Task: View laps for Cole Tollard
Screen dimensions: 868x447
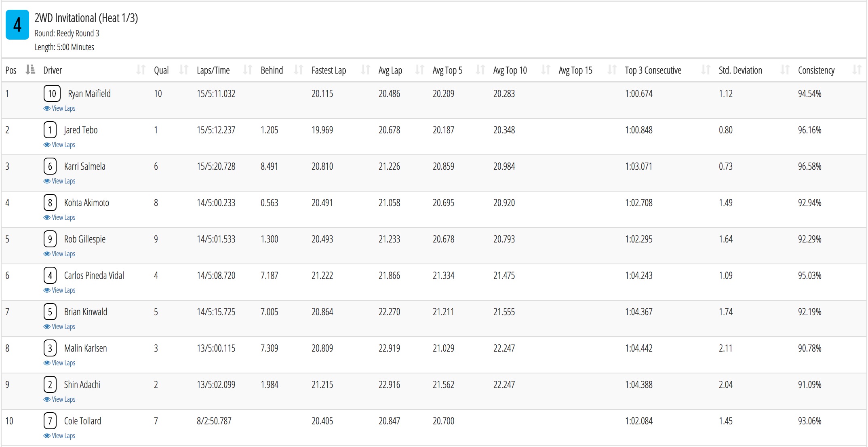Action: pos(59,436)
